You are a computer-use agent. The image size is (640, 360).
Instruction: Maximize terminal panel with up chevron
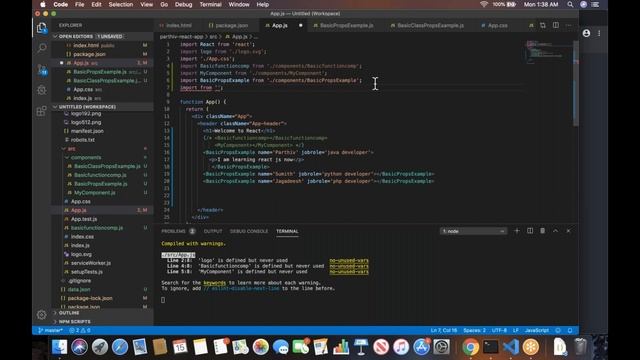(556, 231)
